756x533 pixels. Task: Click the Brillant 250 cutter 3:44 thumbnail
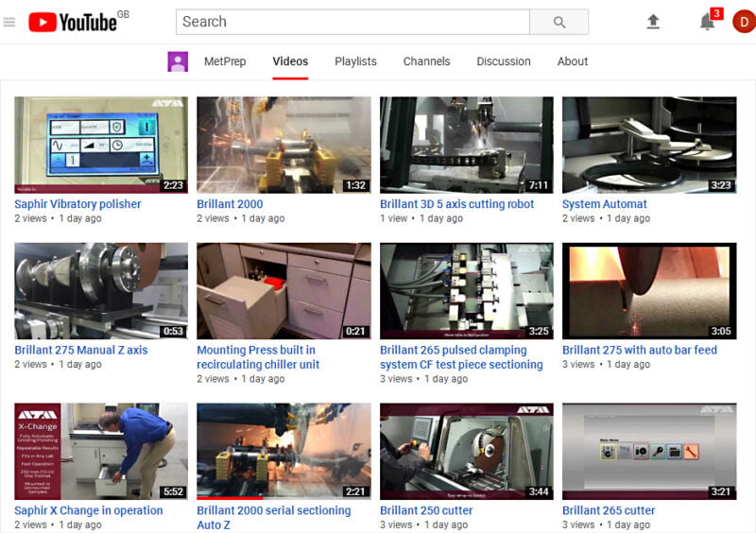[467, 451]
